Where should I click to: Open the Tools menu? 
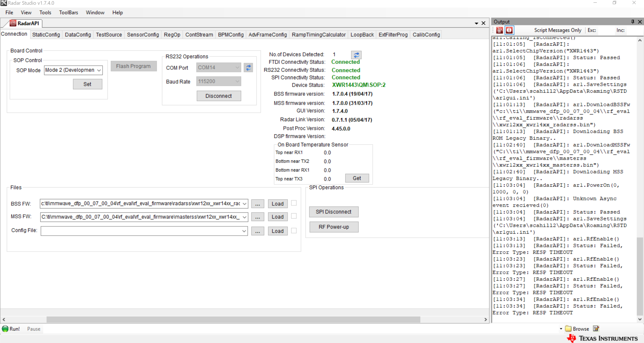[x=45, y=12]
